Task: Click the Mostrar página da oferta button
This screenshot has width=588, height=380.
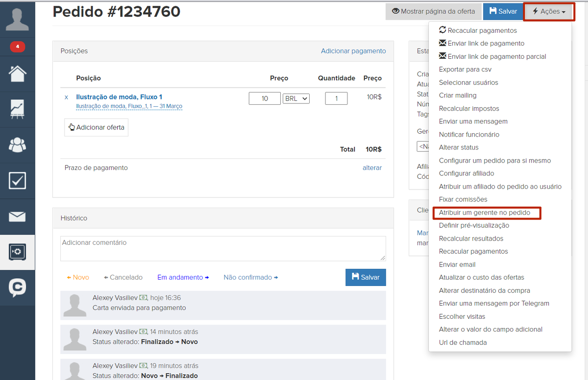Action: pos(433,11)
